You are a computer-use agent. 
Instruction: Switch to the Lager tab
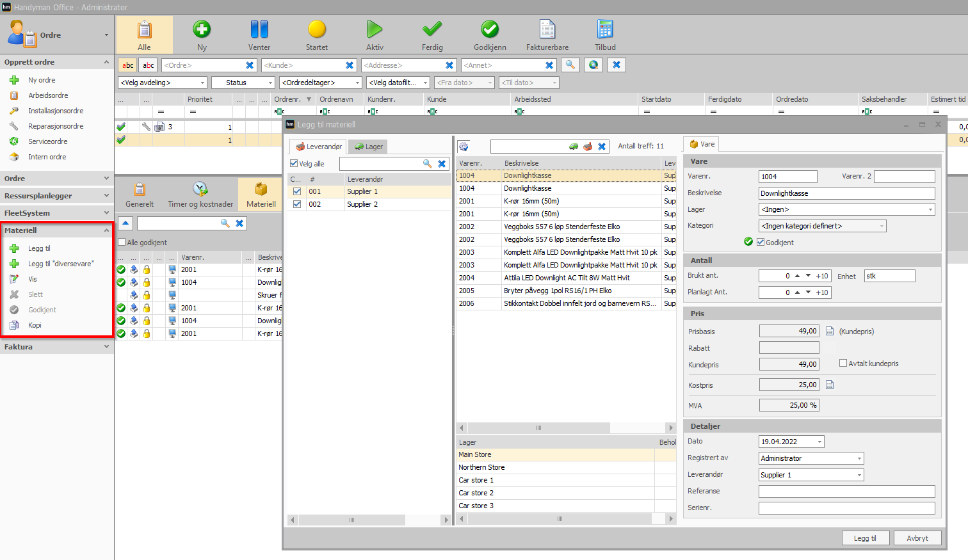pos(369,147)
